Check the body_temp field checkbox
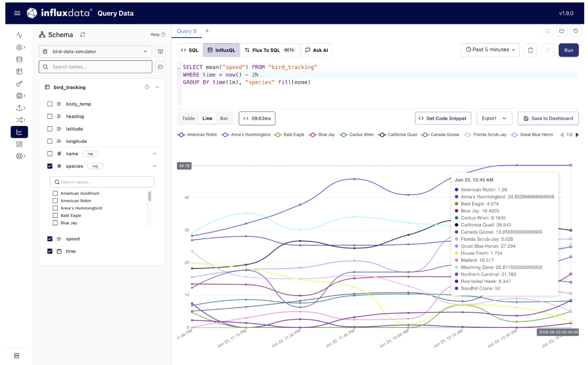This screenshot has height=365, width=588. tap(50, 104)
